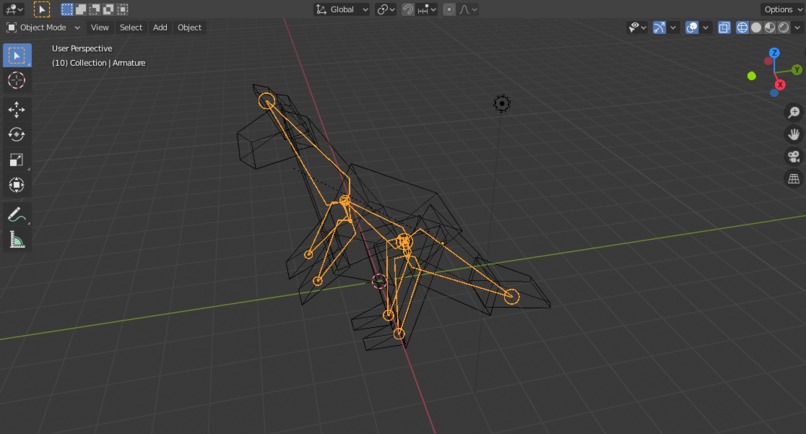Choose the Move tool
This screenshot has width=806, height=434.
(17, 110)
